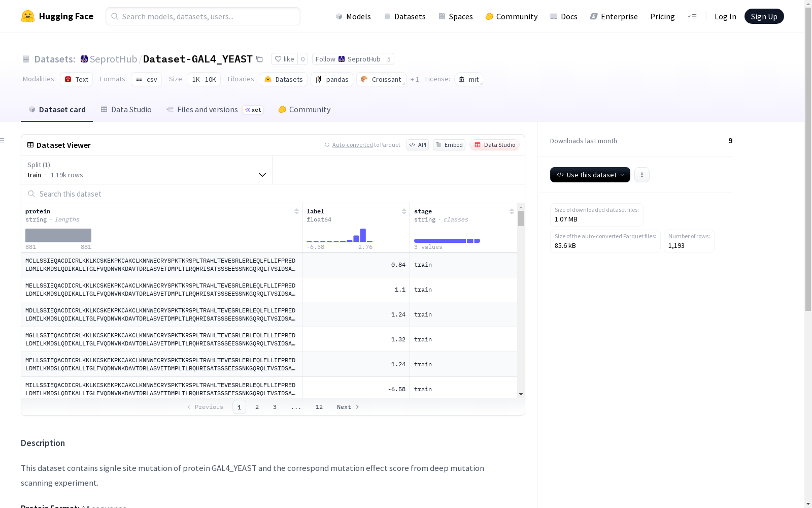The image size is (812, 508).
Task: Open the SeprotHub organization link
Action: (x=113, y=59)
